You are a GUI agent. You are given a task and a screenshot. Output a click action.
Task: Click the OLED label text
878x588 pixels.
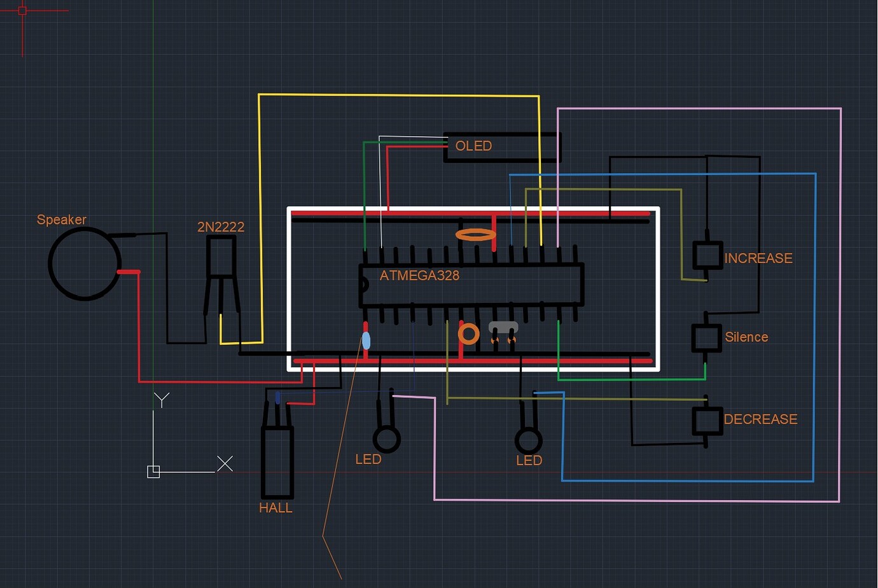point(473,146)
